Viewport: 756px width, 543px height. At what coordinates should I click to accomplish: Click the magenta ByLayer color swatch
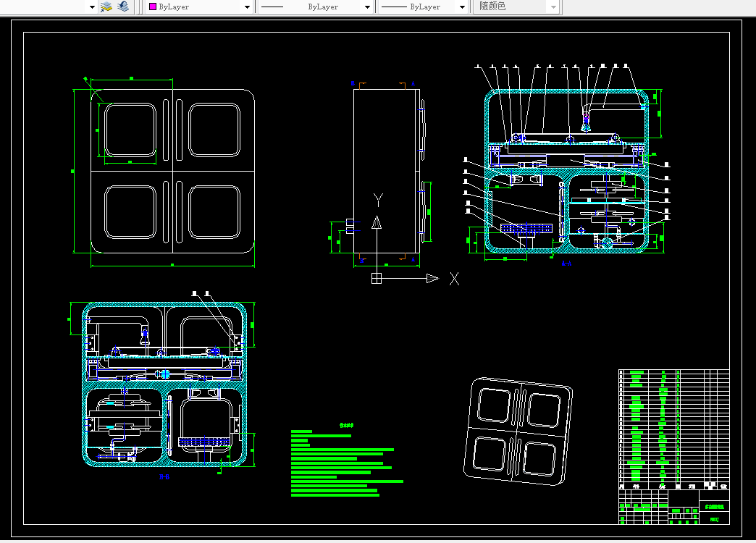(x=153, y=7)
